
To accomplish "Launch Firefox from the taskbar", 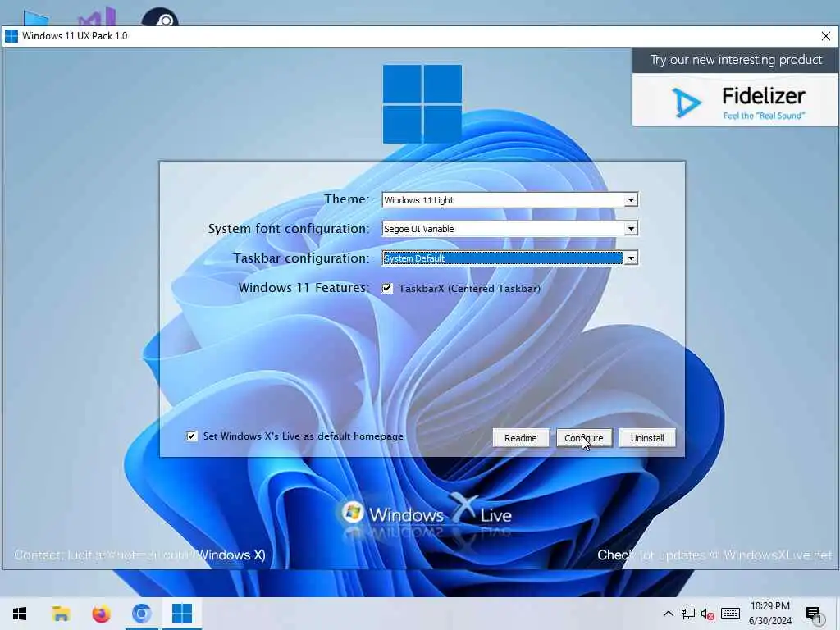I will (x=101, y=614).
